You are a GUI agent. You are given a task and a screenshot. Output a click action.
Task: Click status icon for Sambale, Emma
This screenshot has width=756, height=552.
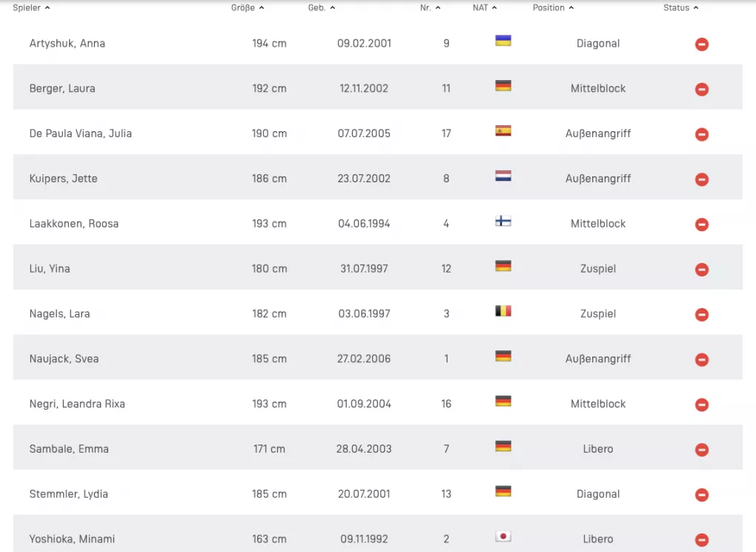point(701,450)
